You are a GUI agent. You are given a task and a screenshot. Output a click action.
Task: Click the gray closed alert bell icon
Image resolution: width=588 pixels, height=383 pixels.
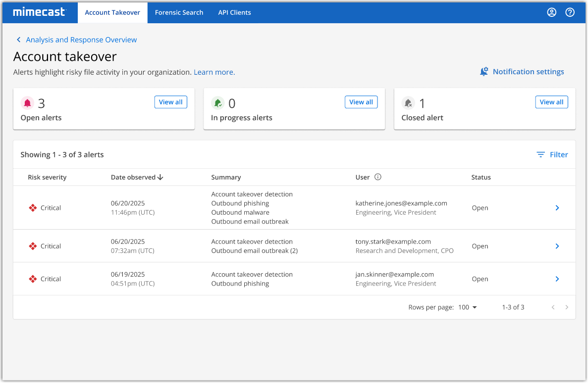pos(408,103)
